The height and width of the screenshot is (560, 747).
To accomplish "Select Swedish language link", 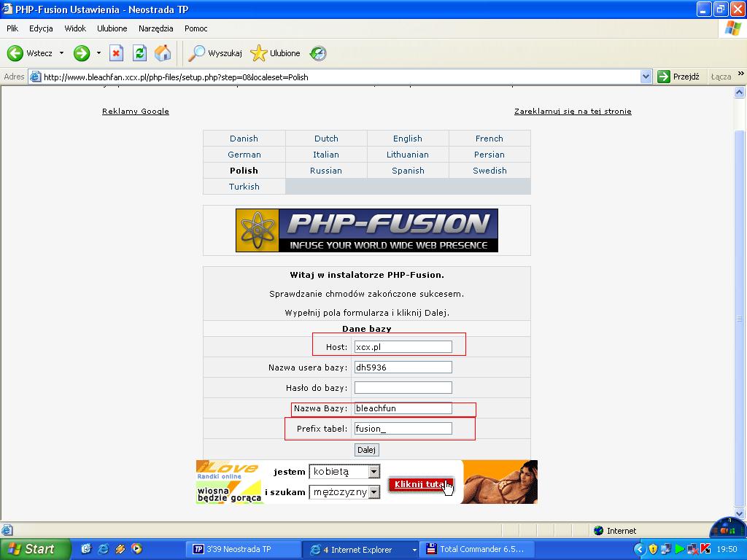I will click(x=489, y=171).
